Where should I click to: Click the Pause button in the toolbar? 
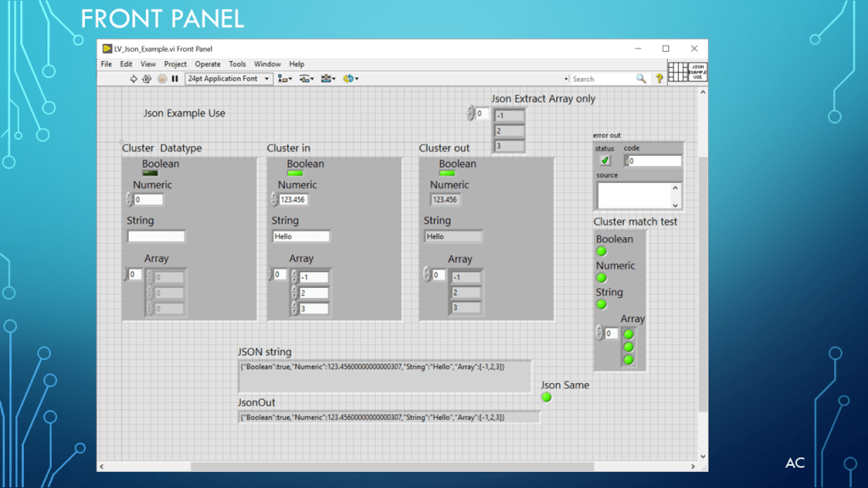175,79
